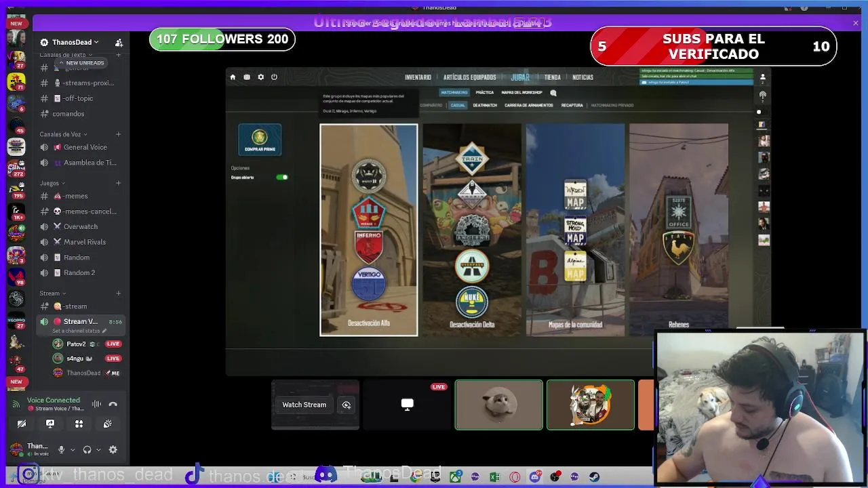Switch to Artículos Equipados tab
Screen dimensions: 868x488
pos(470,77)
